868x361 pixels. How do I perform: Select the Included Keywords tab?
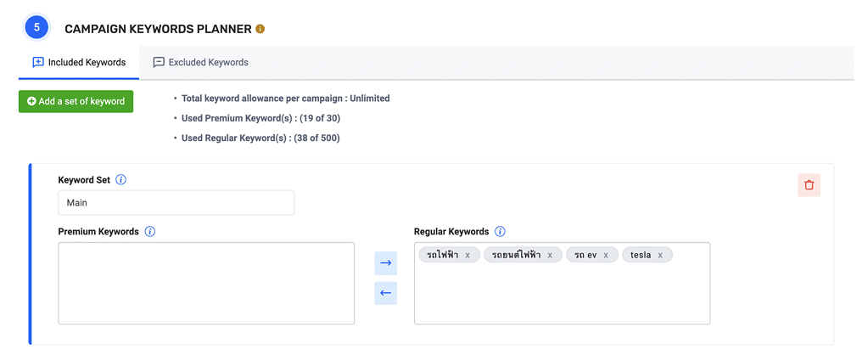point(79,62)
